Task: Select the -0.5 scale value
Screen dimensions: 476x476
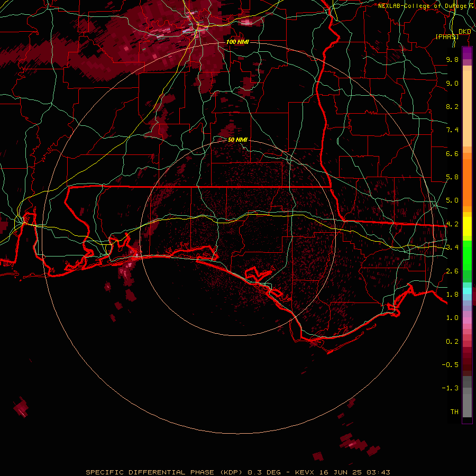Action: 450,365
